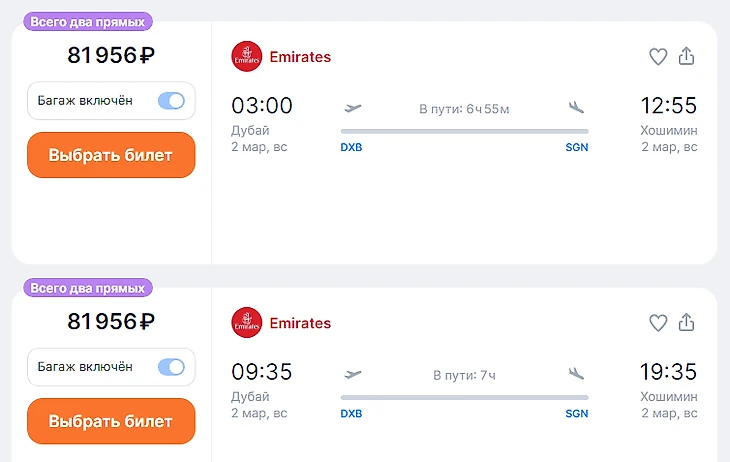The image size is (730, 462).
Task: Click takeoff plane icon on 03:00 flight
Action: click(352, 108)
